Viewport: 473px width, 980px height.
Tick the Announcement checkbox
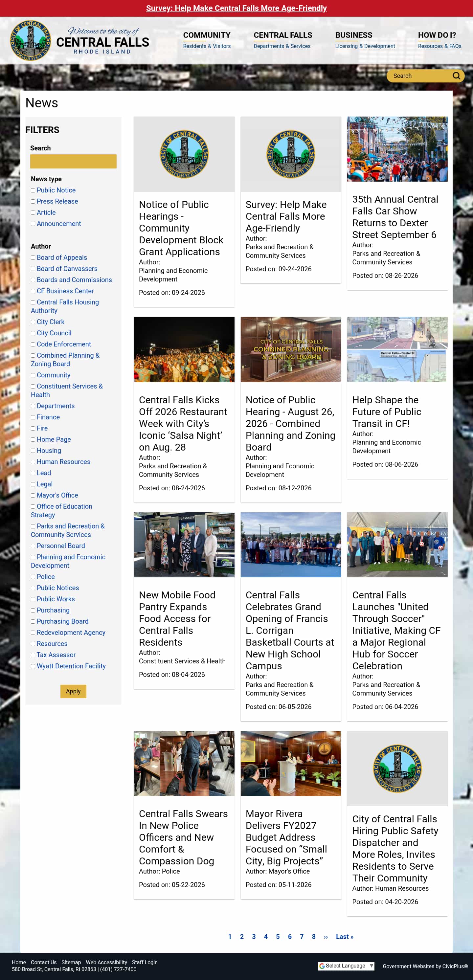tap(33, 224)
